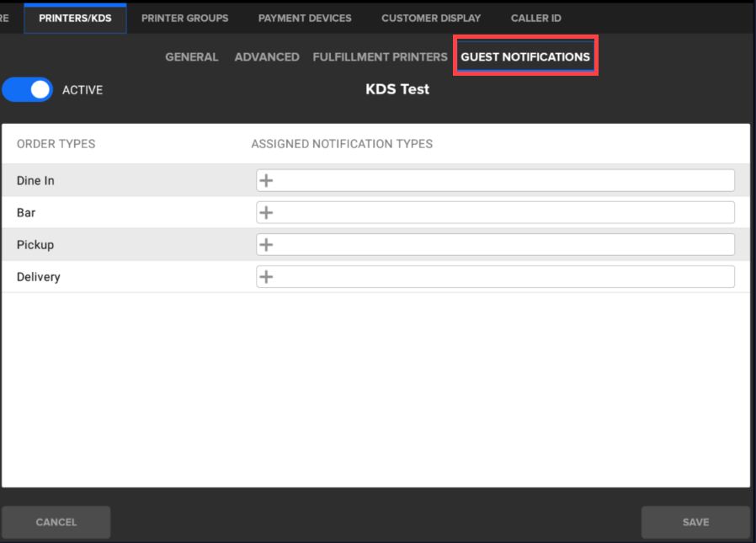Switch to the Advanced subtab
Screen dimensions: 756x543
click(x=267, y=57)
